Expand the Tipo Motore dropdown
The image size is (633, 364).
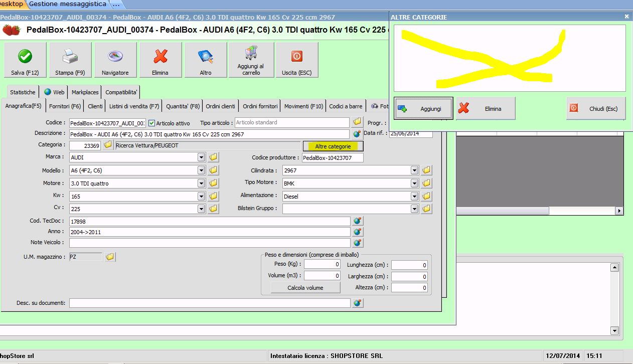[414, 183]
